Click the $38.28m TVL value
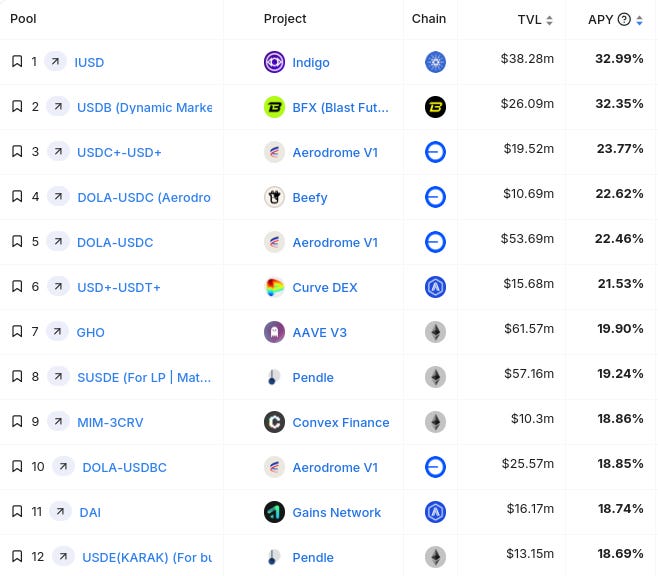Viewport: 658px width, 576px height. (527, 58)
